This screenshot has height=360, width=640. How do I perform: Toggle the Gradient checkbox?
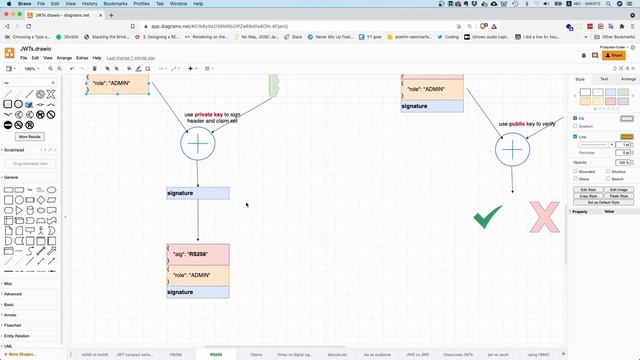575,126
